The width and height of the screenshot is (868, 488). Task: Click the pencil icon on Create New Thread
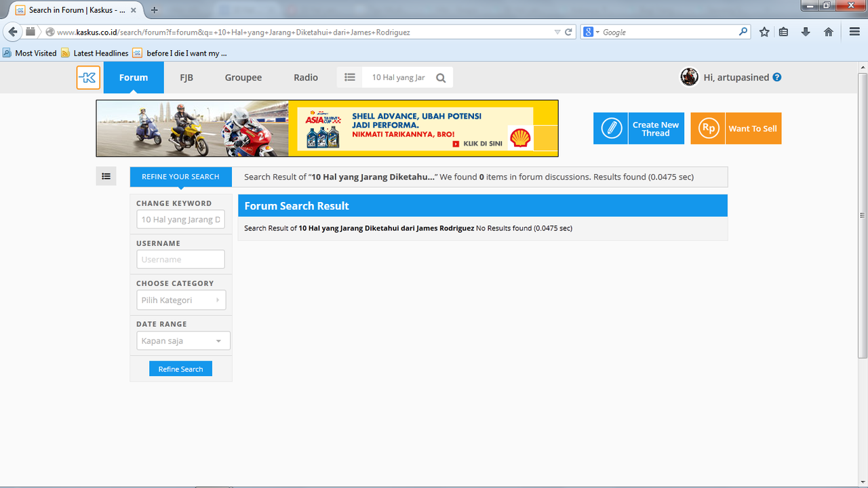(611, 128)
